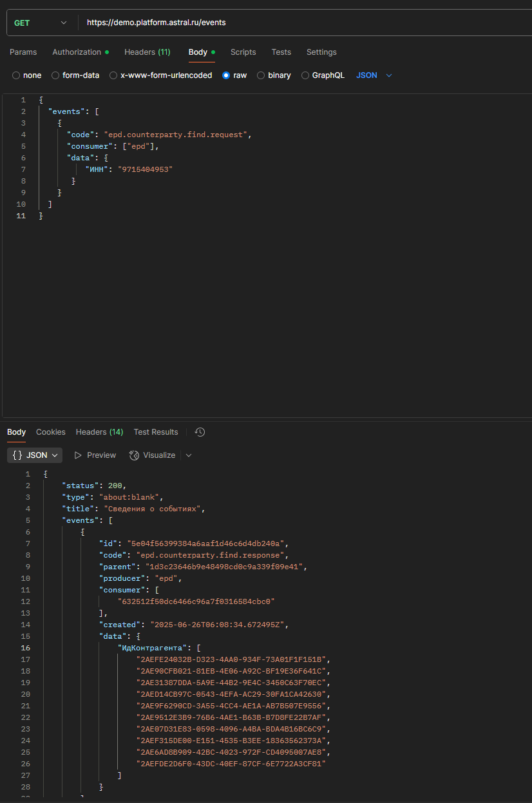The height and width of the screenshot is (803, 532).
Task: Click the Preview button
Action: (95, 455)
